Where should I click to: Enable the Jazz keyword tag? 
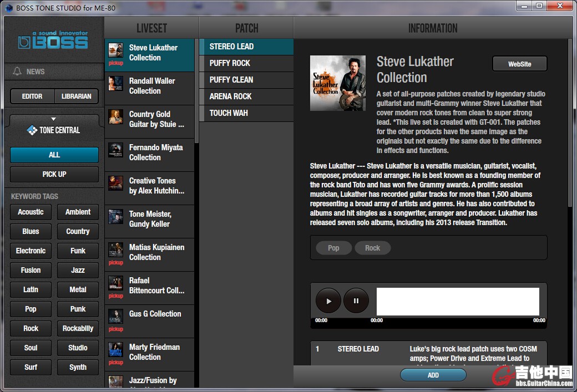coord(78,270)
